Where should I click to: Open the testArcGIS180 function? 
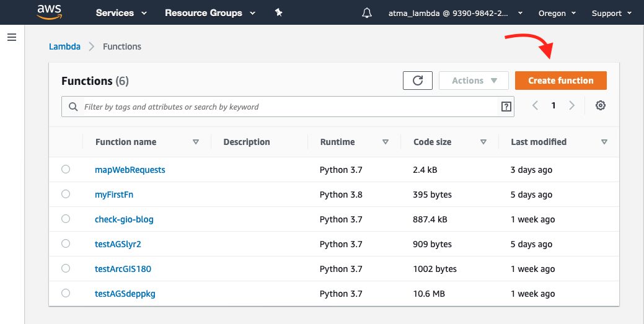coord(123,269)
